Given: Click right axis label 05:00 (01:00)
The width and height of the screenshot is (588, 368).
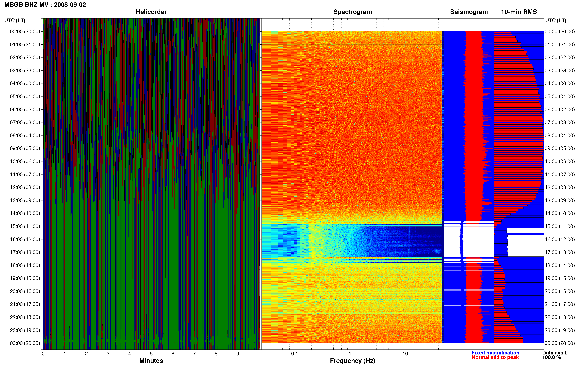Looking at the screenshot, I should click(560, 96).
